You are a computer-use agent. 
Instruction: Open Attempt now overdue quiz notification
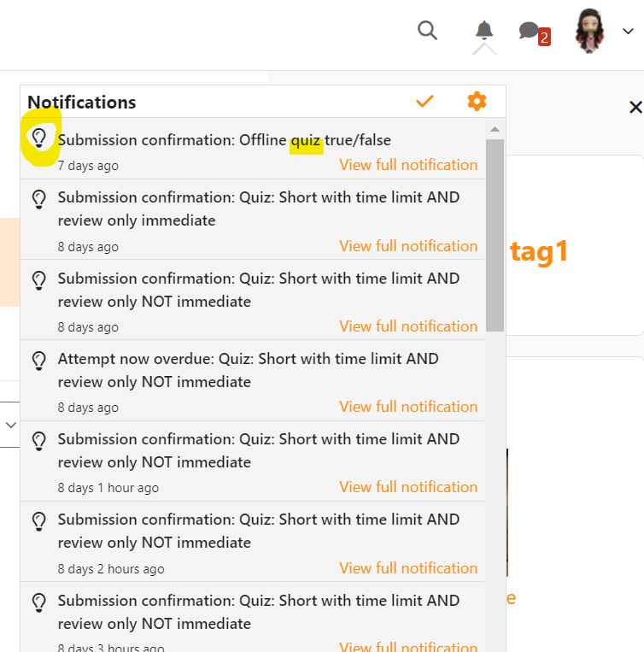pos(248,370)
